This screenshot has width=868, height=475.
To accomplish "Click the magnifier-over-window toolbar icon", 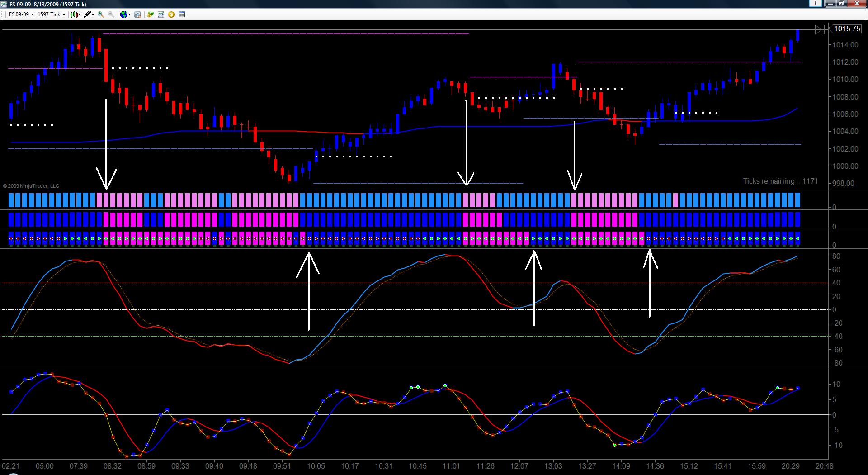I will pos(137,14).
